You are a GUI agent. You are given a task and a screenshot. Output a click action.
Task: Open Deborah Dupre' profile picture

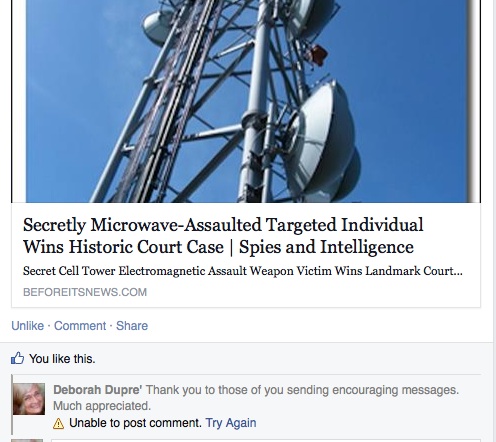(x=29, y=399)
